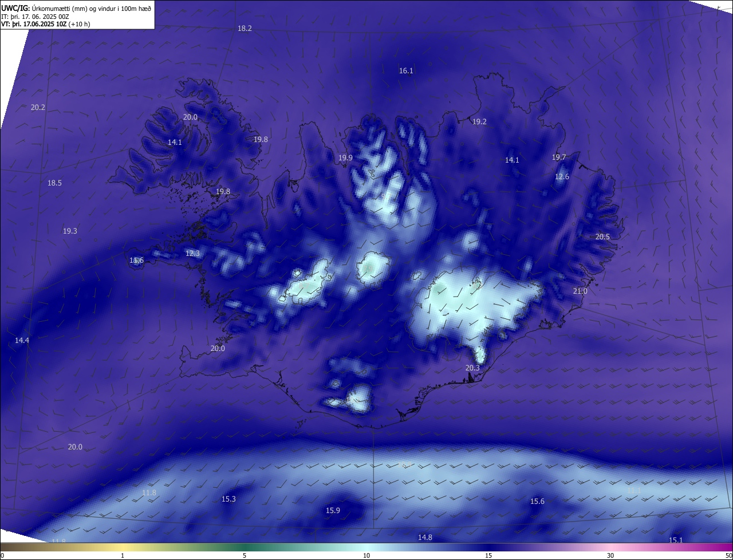The width and height of the screenshot is (733, 560).
Task: Click the 20.3 value label
Action: pos(472,368)
